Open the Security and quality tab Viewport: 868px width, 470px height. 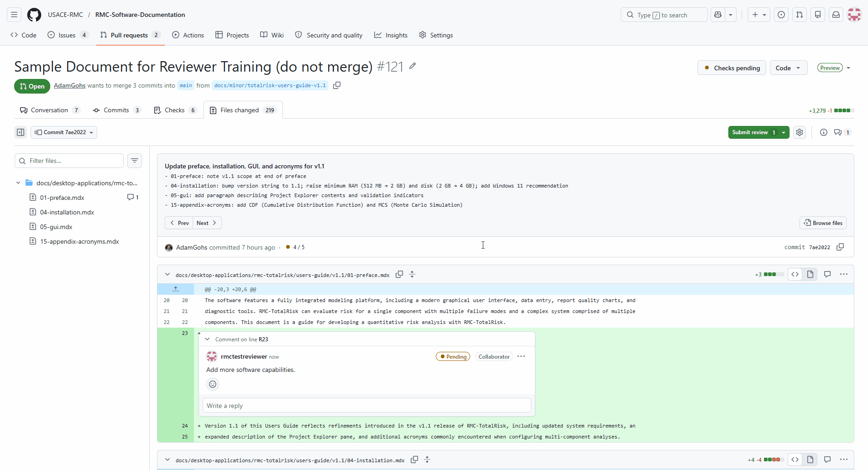tap(329, 35)
